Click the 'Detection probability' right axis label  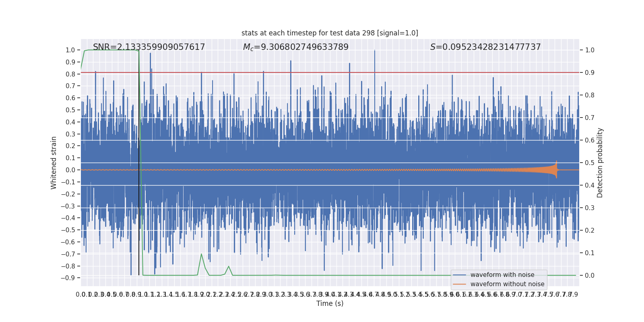click(x=600, y=163)
